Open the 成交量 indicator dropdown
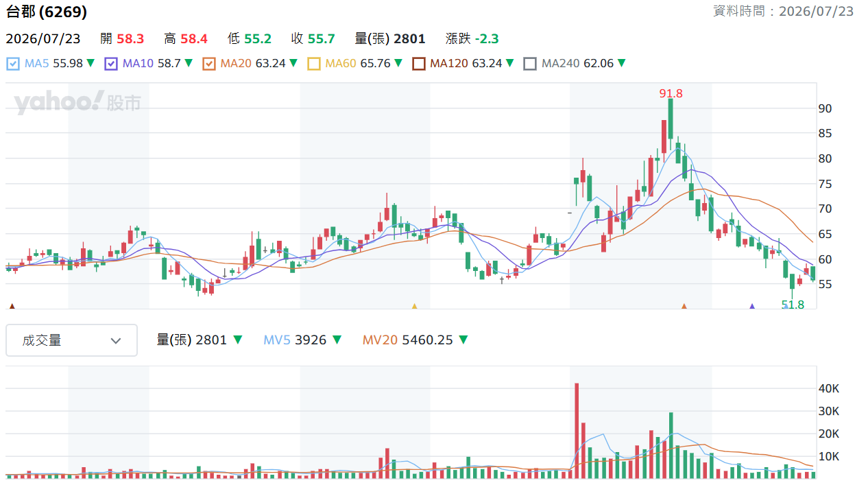Image resolution: width=868 pixels, height=485 pixels. click(x=71, y=340)
